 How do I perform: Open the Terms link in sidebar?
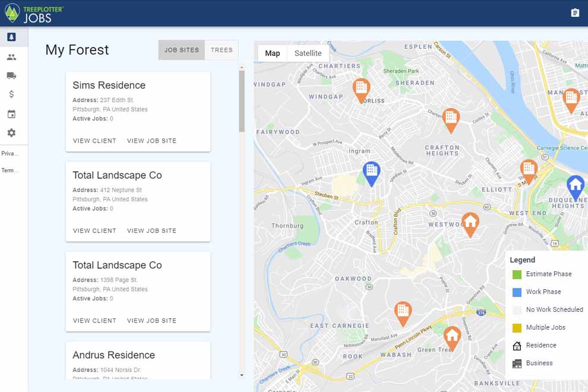(x=10, y=170)
